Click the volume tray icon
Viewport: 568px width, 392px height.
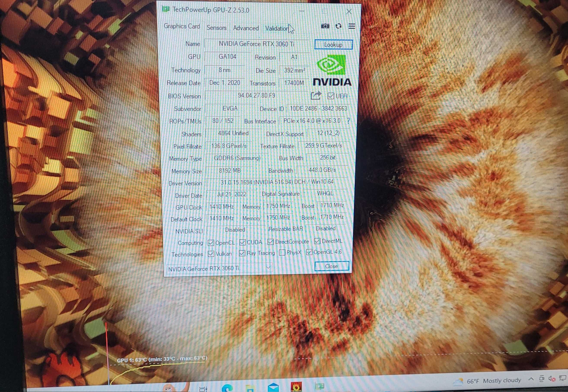tap(552, 379)
